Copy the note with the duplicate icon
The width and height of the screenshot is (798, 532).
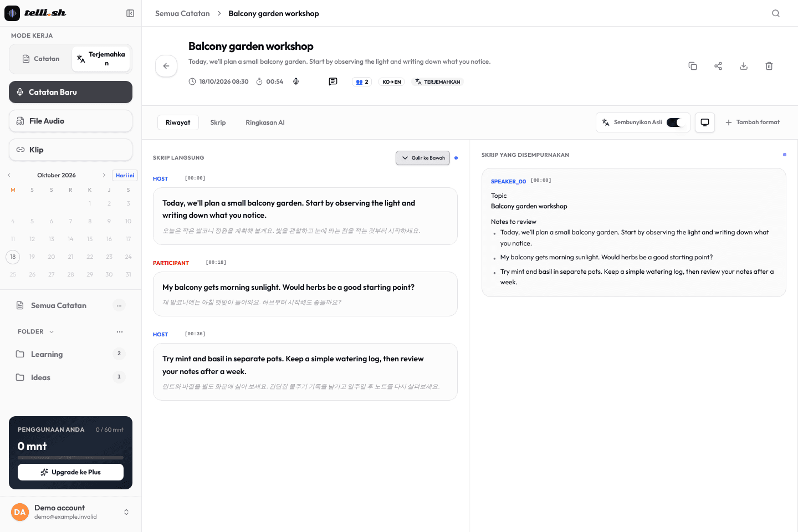pos(693,66)
